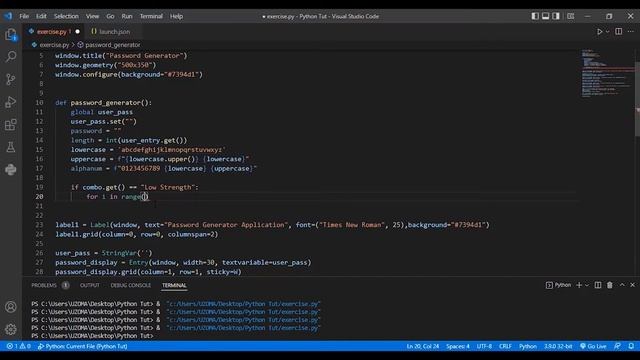Viewport: 640px width, 360px height.
Task: Toggle bottom panel layout button
Action: [546, 16]
